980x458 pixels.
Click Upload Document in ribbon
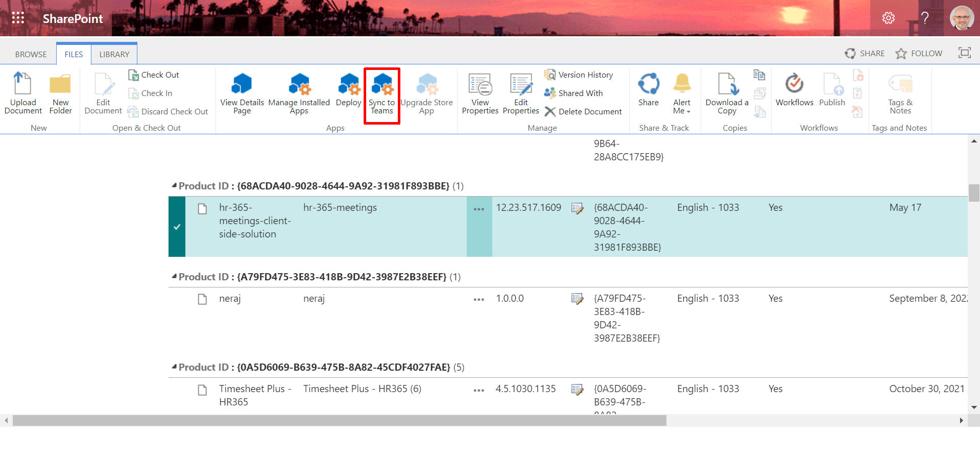coord(23,93)
